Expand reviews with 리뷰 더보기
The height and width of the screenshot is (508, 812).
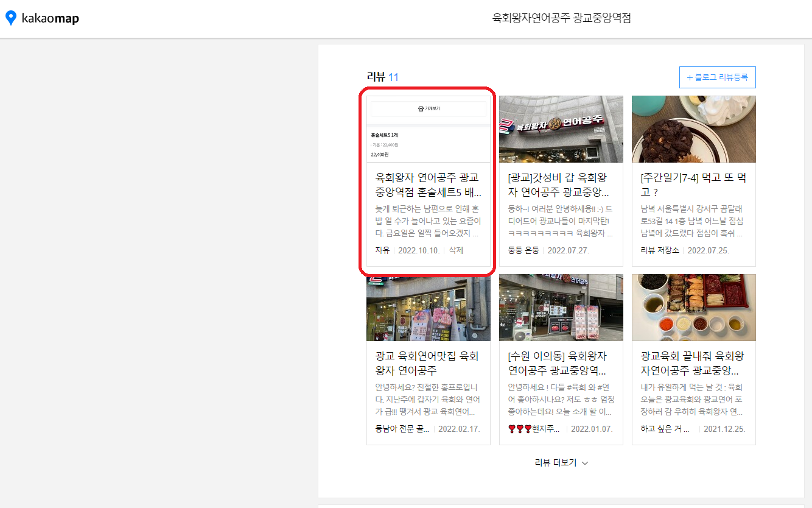click(562, 462)
